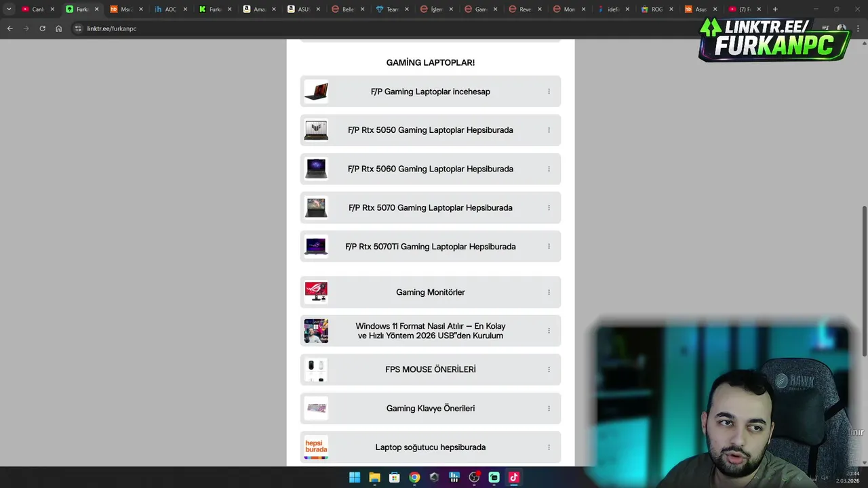Open options for F/P Gaming Laptoplar incehesap
The image size is (868, 488).
(x=549, y=91)
